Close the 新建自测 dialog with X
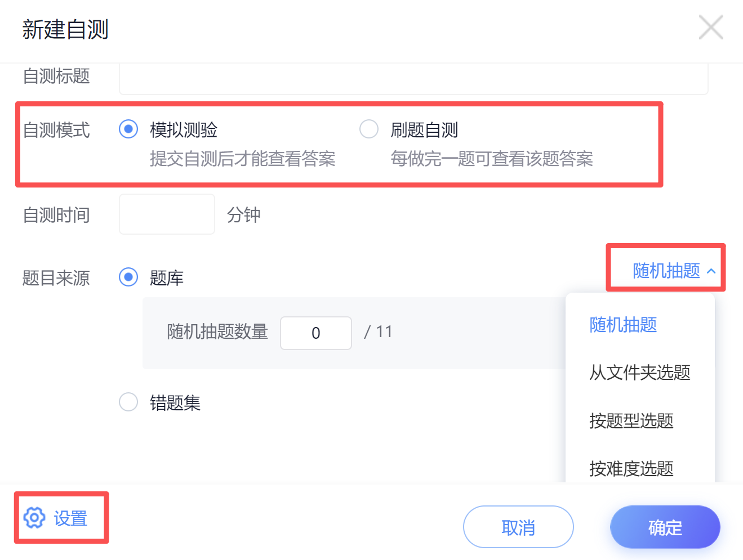Image resolution: width=743 pixels, height=560 pixels. [711, 27]
